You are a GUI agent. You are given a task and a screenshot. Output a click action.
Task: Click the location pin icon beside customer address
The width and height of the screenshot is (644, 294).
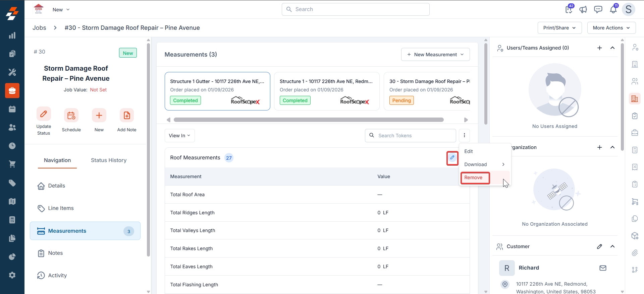pos(505,284)
